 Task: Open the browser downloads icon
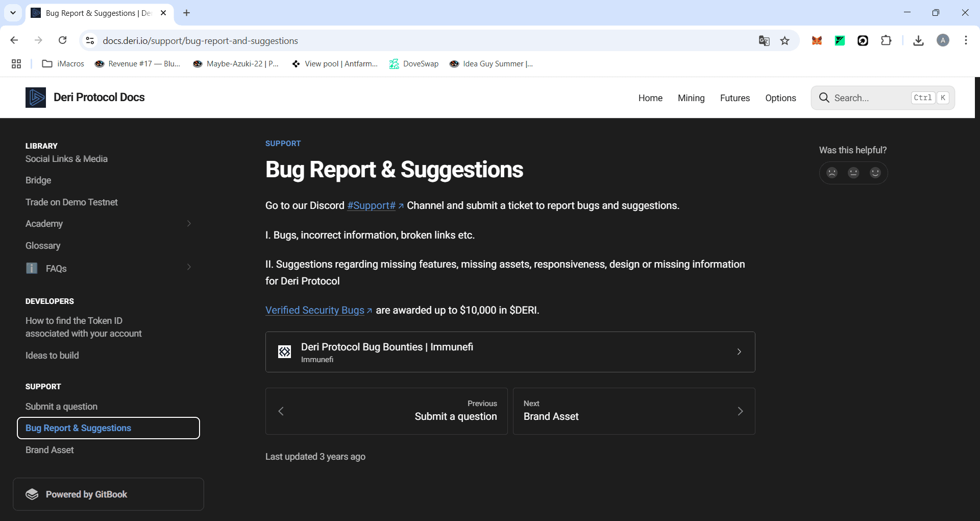click(x=918, y=40)
